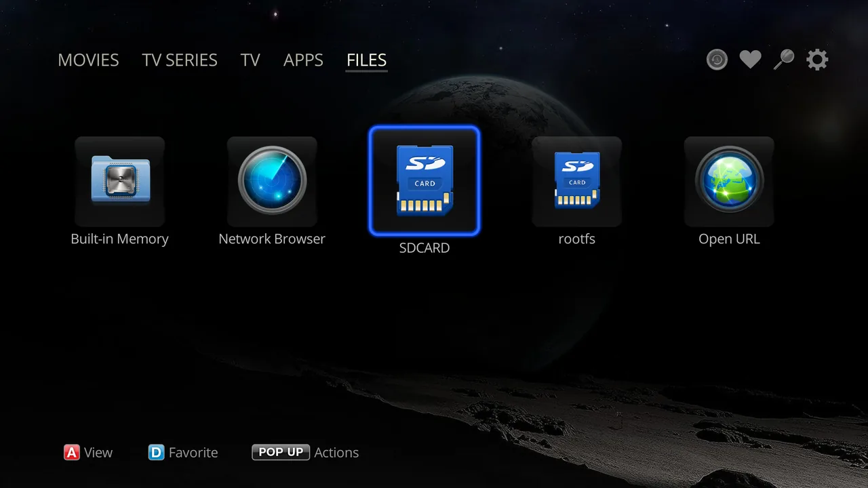Open the recent history clock icon
This screenshot has height=488, width=868.
[x=717, y=60]
